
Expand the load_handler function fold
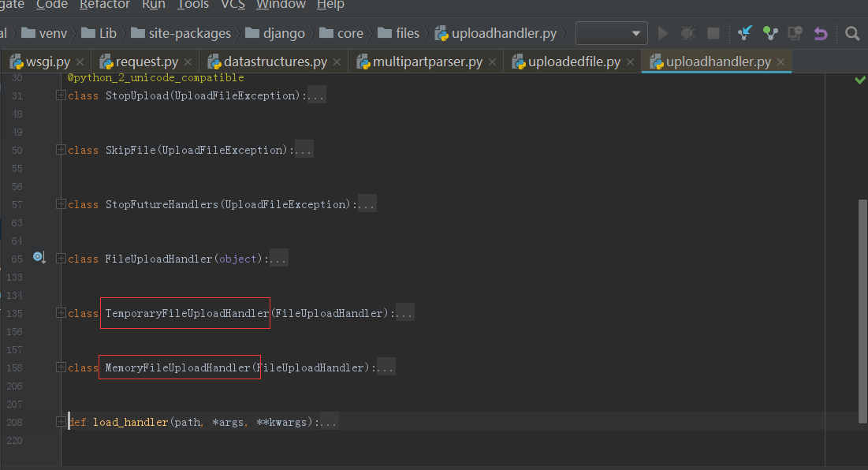tap(61, 422)
